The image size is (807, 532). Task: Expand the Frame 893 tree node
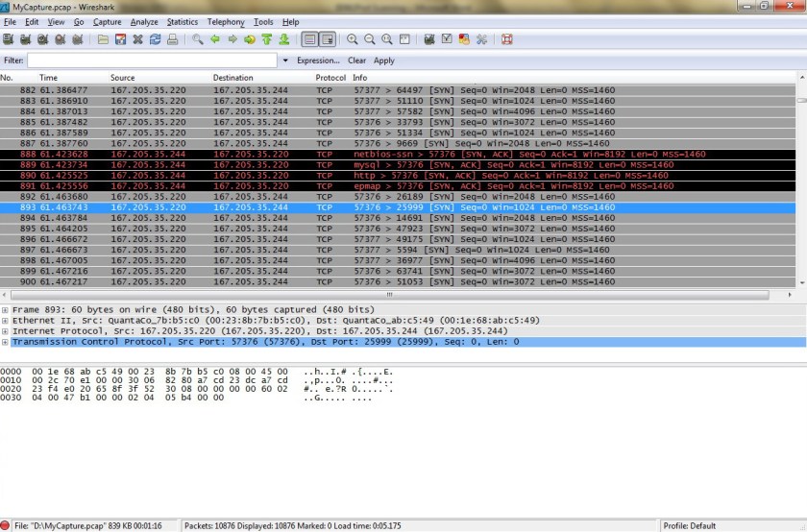[x=6, y=310]
